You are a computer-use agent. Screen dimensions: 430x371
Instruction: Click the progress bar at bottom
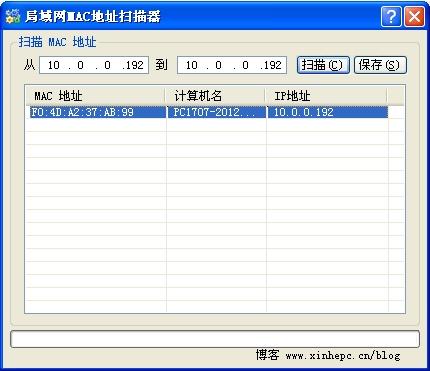pyautogui.click(x=215, y=339)
